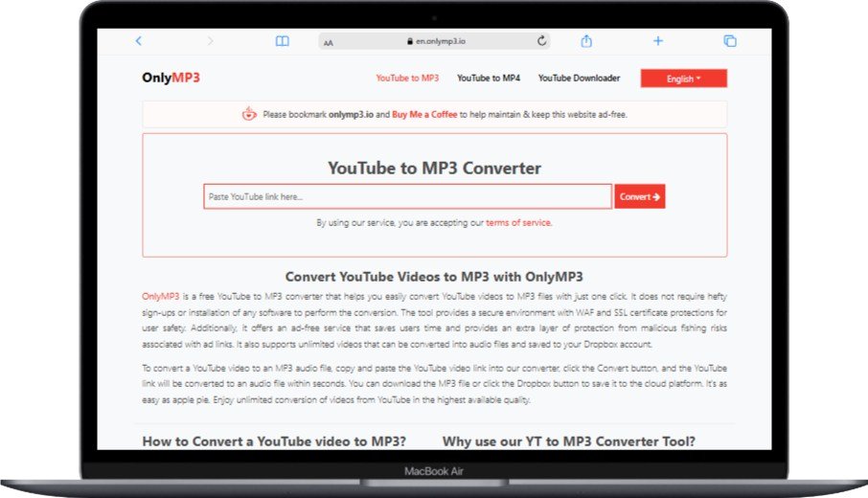Click Why use our YT to MP3 heading
This screenshot has height=498, width=868.
[568, 441]
